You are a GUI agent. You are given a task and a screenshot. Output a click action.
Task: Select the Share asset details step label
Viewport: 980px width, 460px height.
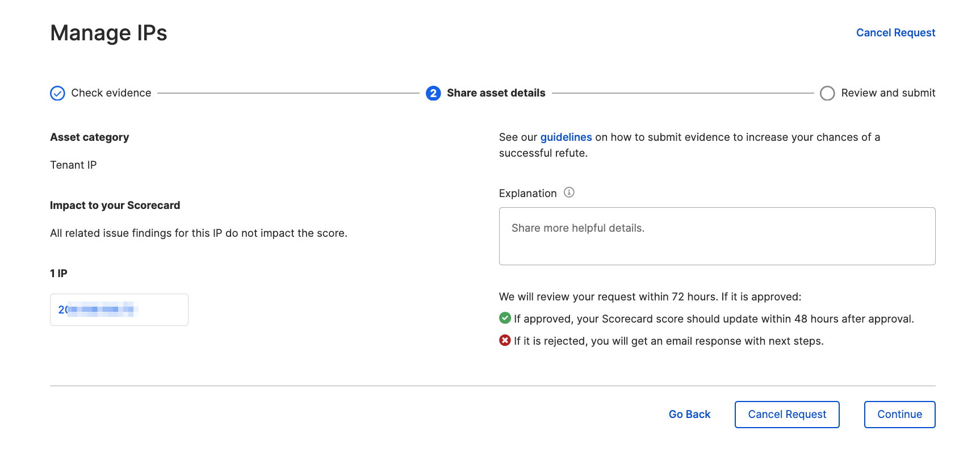[496, 93]
